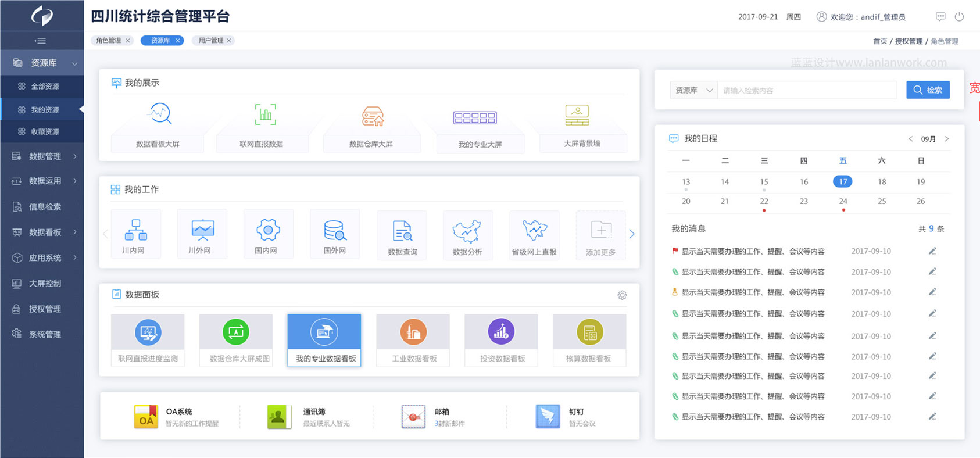The image size is (980, 458).
Task: Click the 数据分析 map chart icon
Action: [467, 231]
